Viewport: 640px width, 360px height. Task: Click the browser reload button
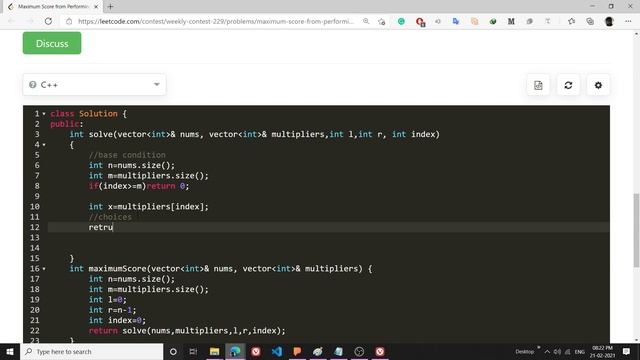tap(48, 21)
